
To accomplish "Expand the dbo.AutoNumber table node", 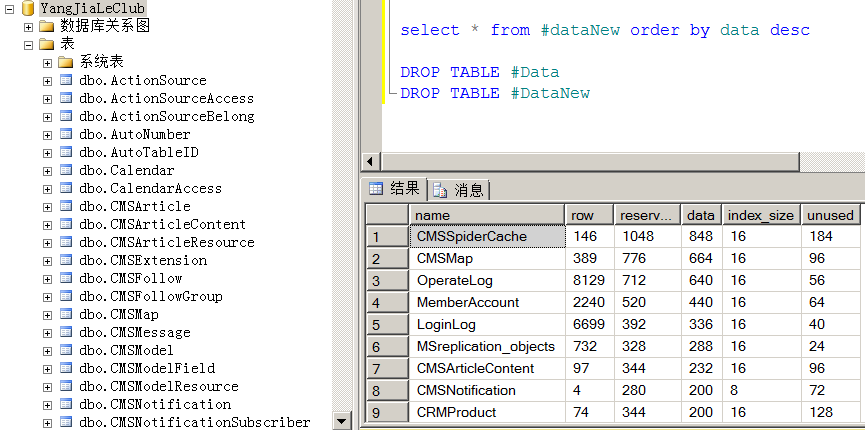I will coord(47,134).
